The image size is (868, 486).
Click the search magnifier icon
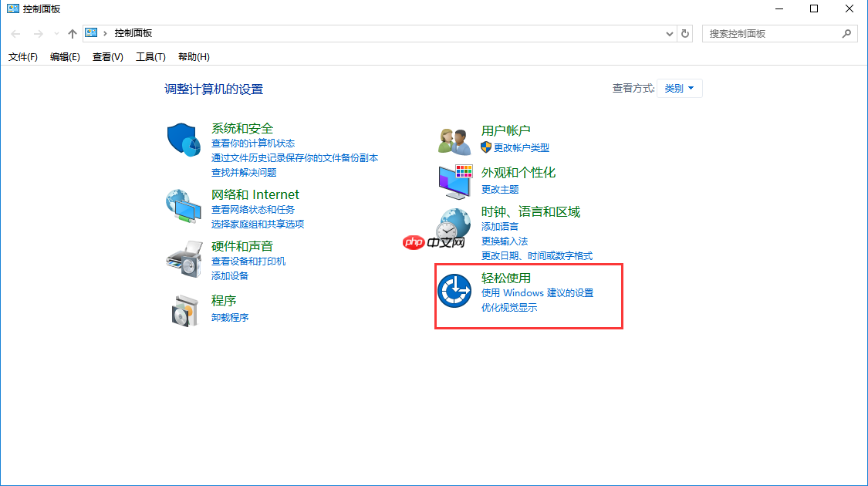click(847, 33)
